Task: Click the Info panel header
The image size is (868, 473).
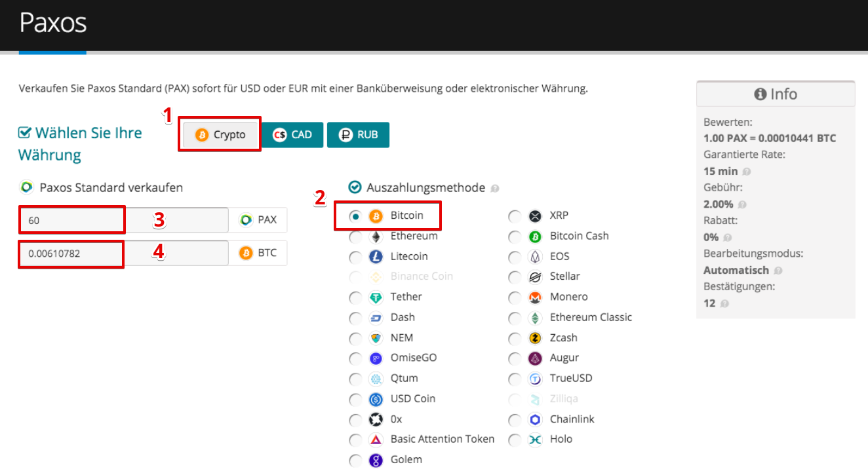Action: coord(776,94)
